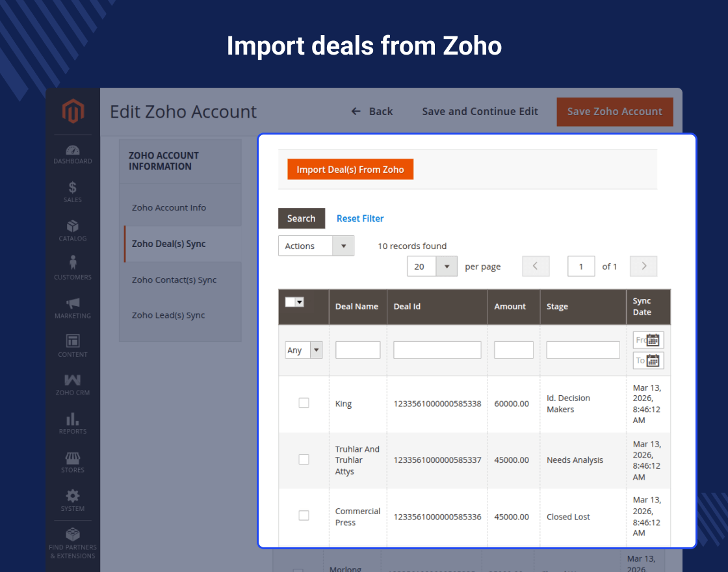This screenshot has height=572, width=728.
Task: Click Import Deal(s) From Zoho button
Action: click(350, 170)
